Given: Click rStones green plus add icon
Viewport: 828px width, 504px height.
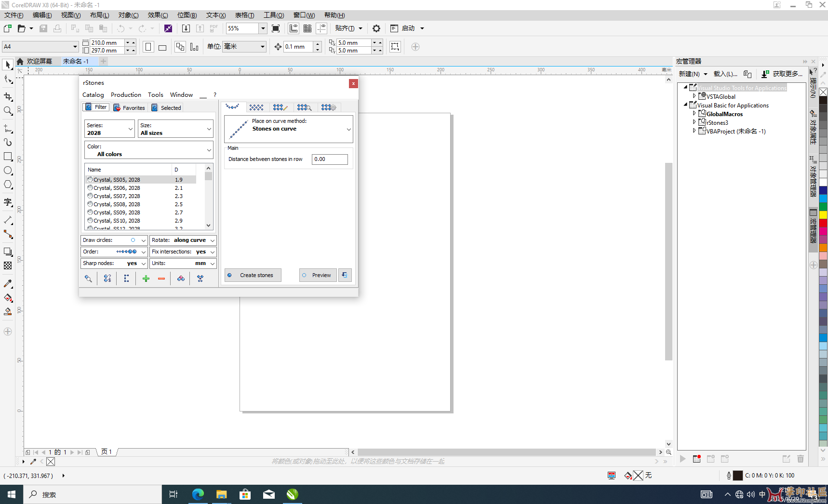Looking at the screenshot, I should click(146, 279).
